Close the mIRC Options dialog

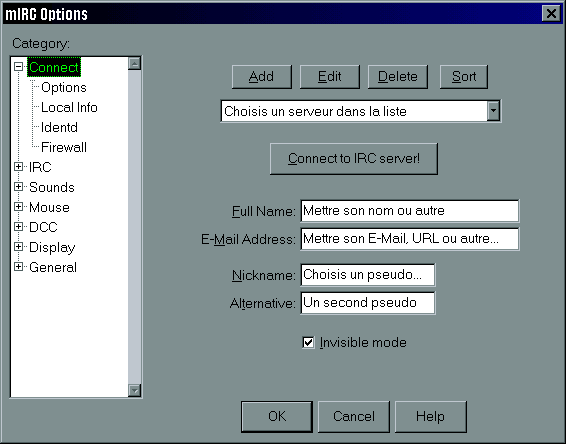coord(551,14)
